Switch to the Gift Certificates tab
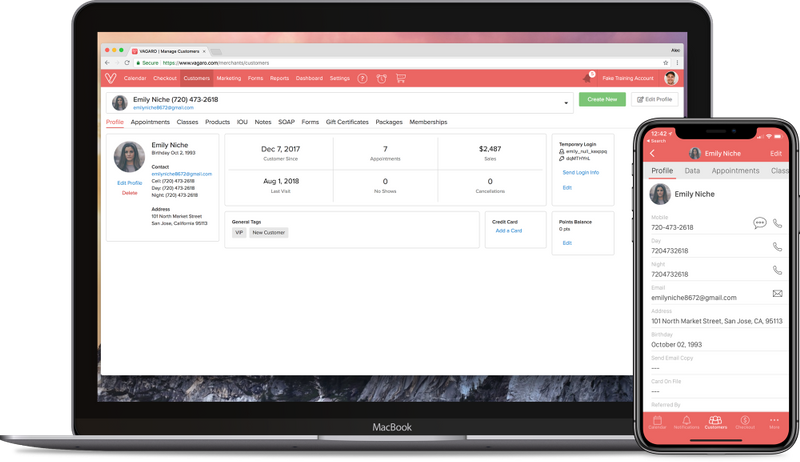This screenshot has width=800, height=462. [347, 122]
